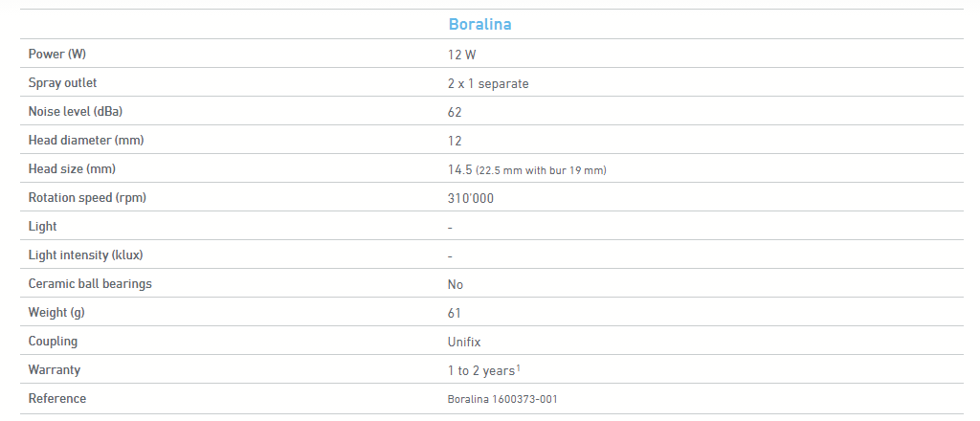Click the Reference row label
Image resolution: width=980 pixels, height=421 pixels.
point(57,399)
